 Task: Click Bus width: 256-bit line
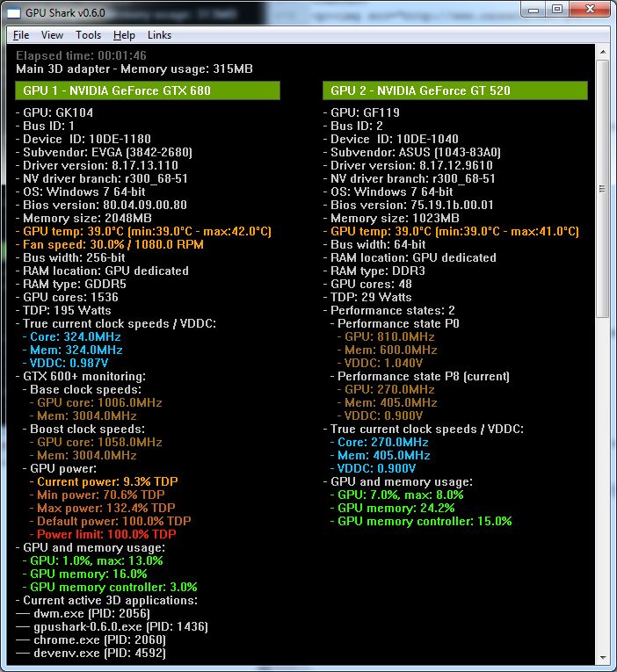[x=70, y=257]
